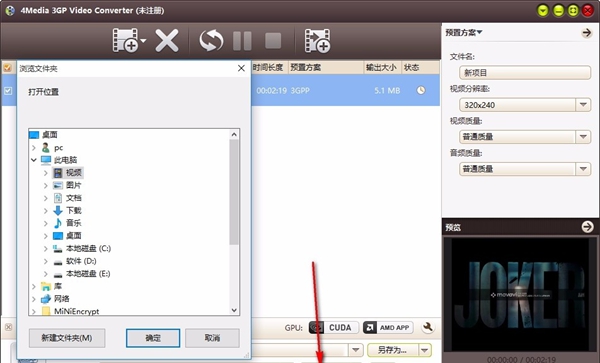Screen dimensions: 600x363
Task: Click the 输出大小 column header
Action: (381, 67)
